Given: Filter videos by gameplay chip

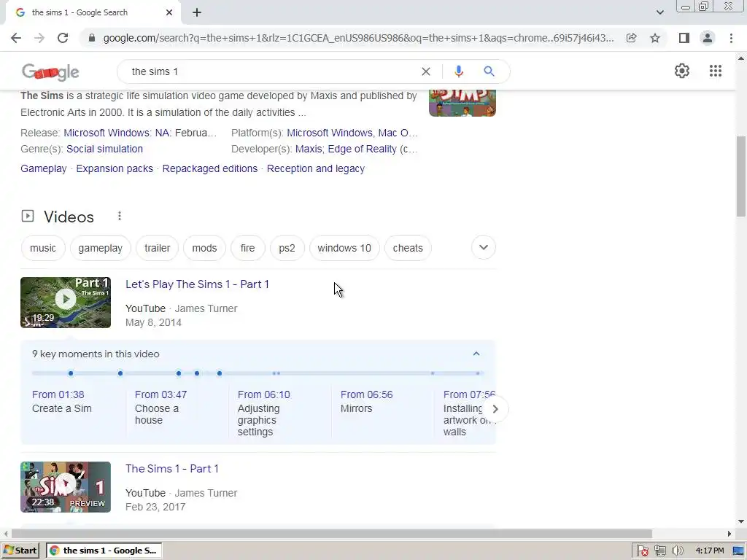Looking at the screenshot, I should pyautogui.click(x=100, y=248).
